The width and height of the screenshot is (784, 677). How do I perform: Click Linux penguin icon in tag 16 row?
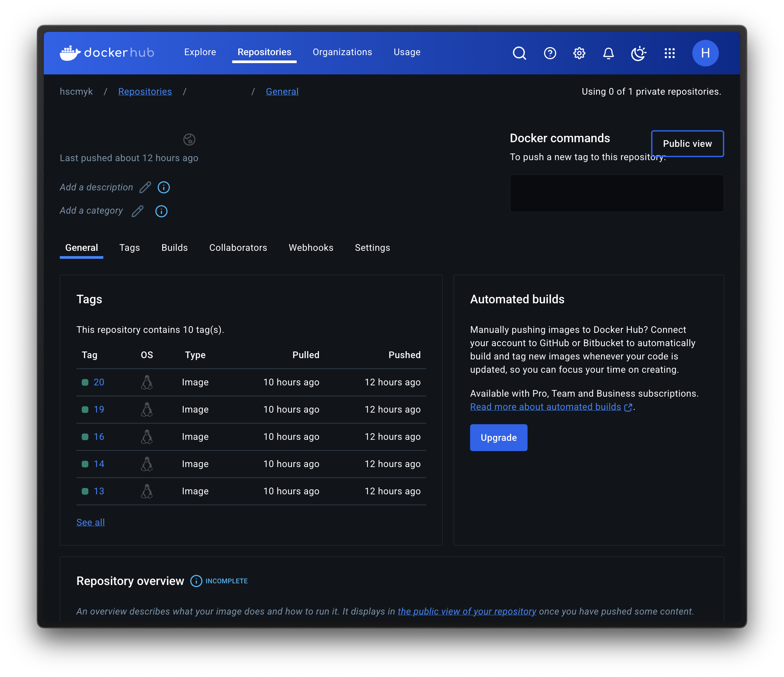[147, 437]
